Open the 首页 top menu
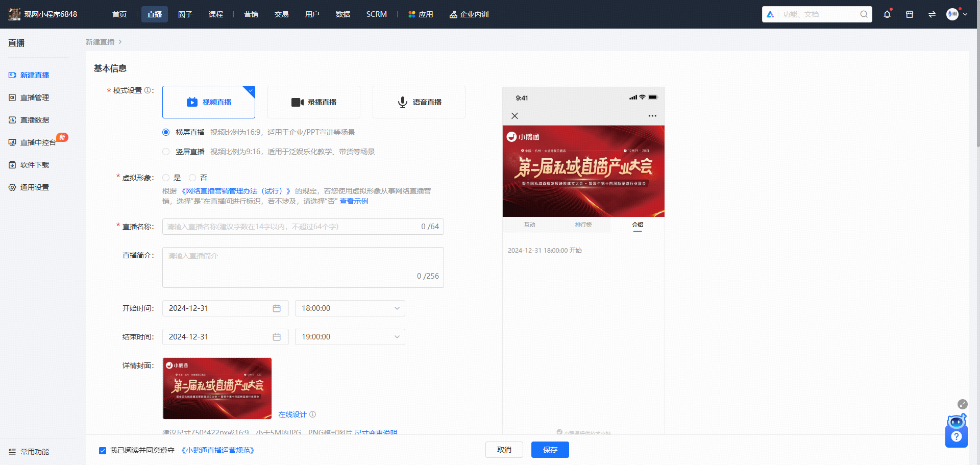 click(x=119, y=14)
